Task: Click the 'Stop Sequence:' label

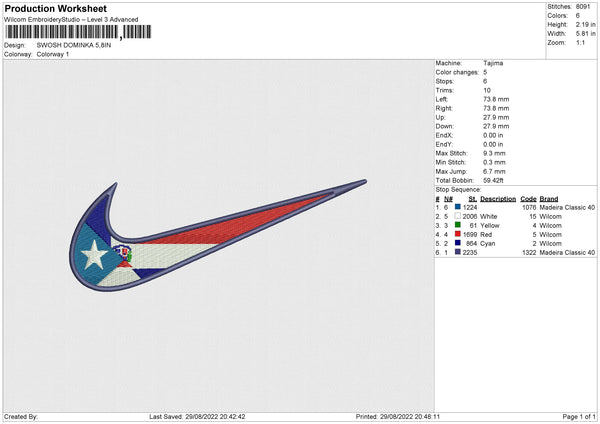Action: coord(458,190)
